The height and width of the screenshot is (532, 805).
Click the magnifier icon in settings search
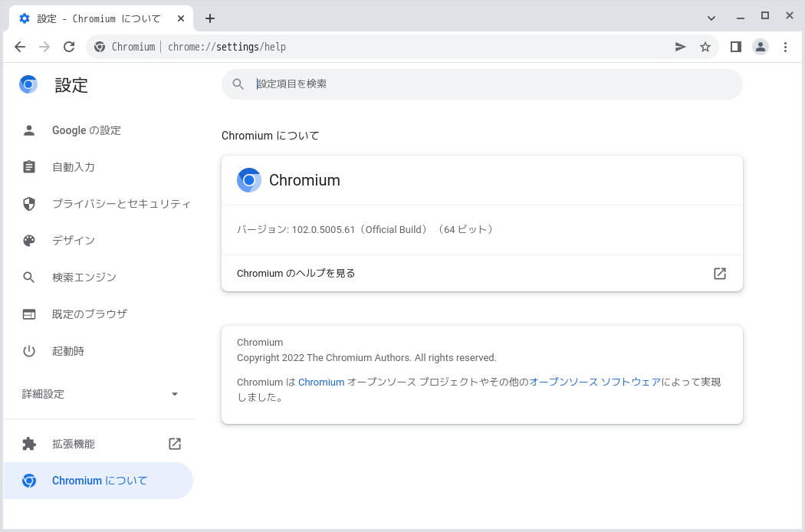(x=238, y=84)
